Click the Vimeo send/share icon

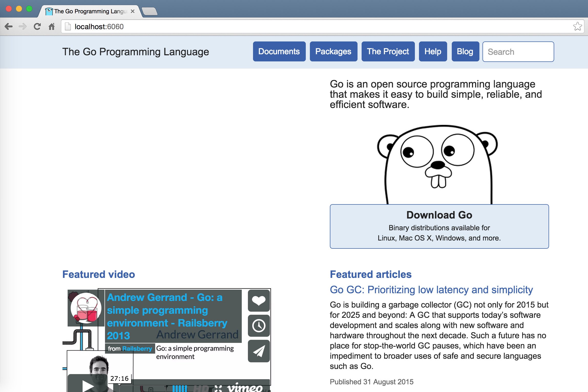click(x=259, y=350)
